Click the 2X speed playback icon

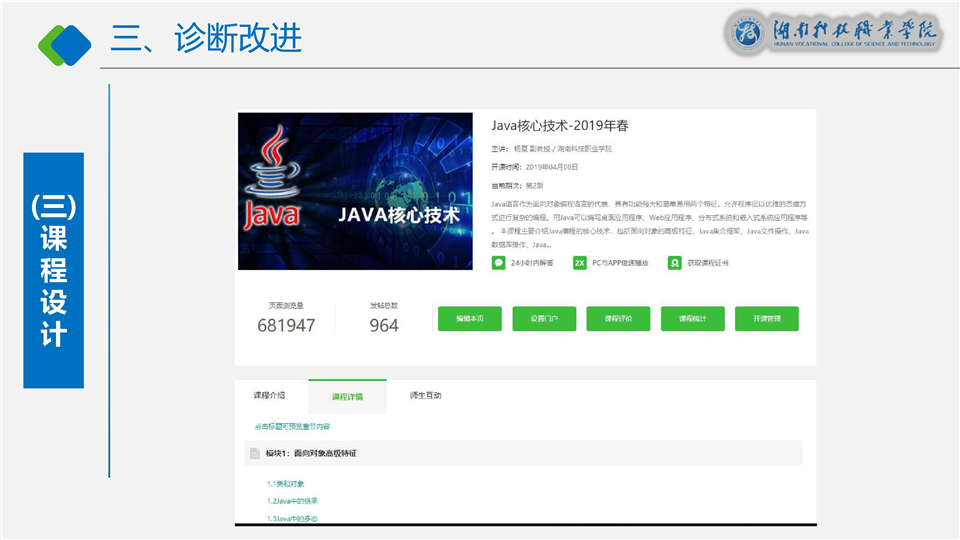579,263
